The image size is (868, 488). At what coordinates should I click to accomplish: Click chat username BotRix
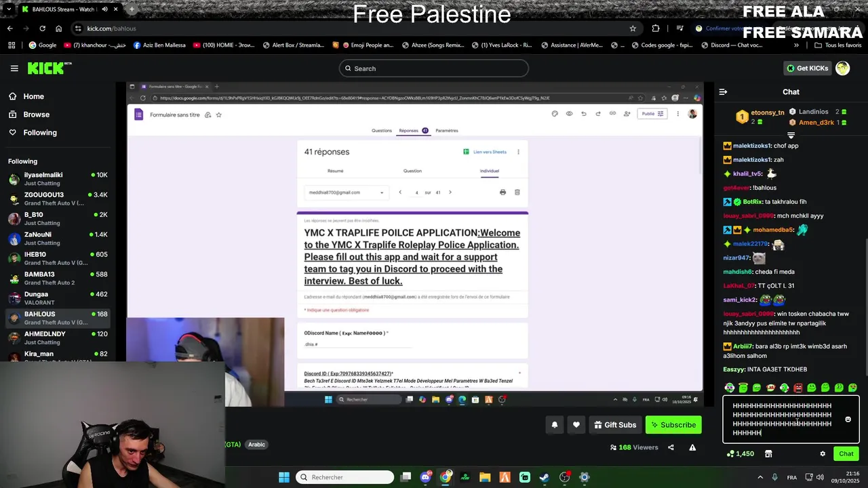(753, 202)
